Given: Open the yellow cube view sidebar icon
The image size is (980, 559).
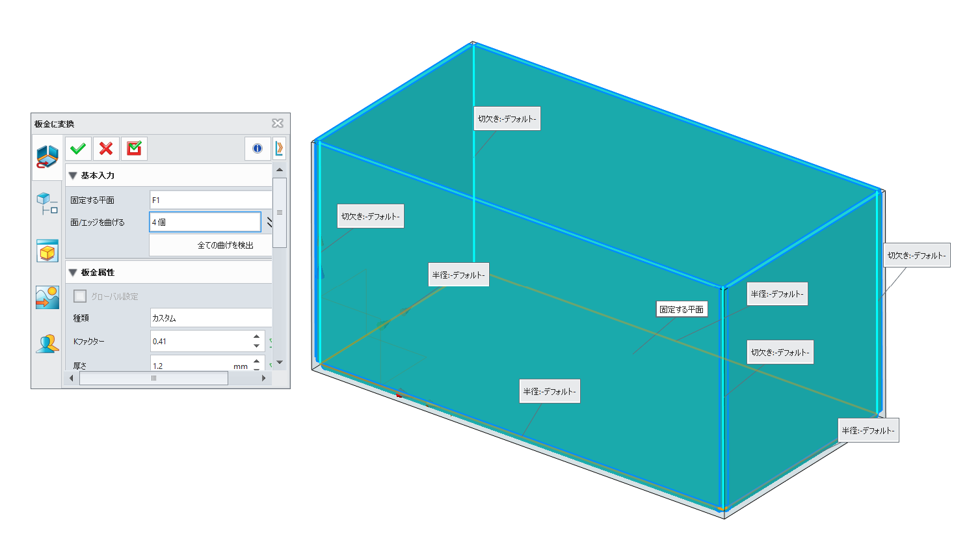Looking at the screenshot, I should point(47,251).
